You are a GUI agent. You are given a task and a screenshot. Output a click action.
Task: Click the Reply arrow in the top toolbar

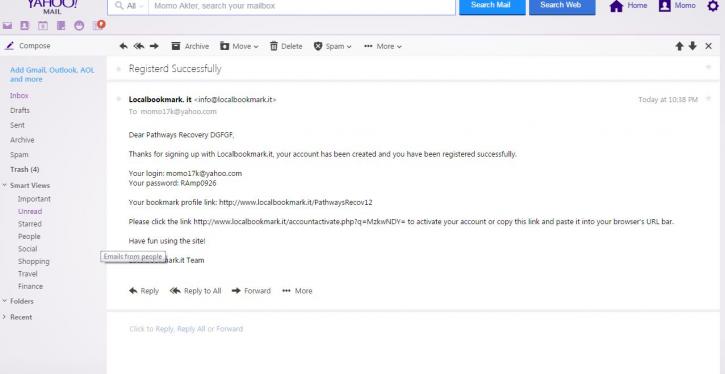[123, 46]
